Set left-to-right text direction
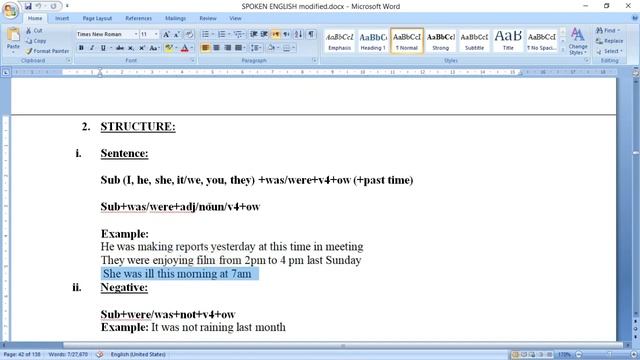640x360 pixels. click(276, 35)
